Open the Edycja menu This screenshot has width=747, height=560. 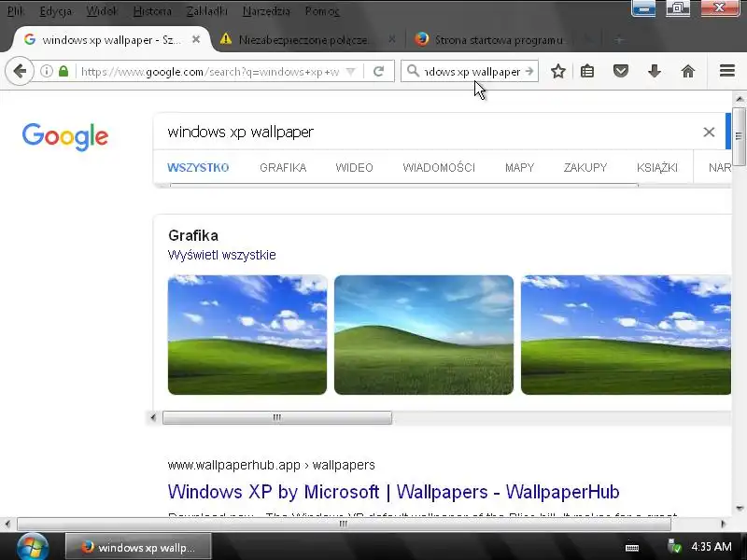pyautogui.click(x=55, y=11)
